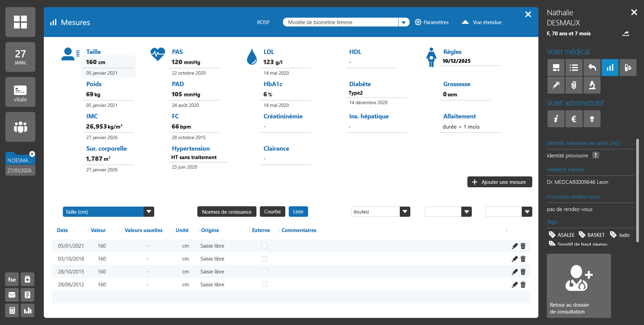Switch to the Courbe view
644x325 pixels.
(x=272, y=212)
